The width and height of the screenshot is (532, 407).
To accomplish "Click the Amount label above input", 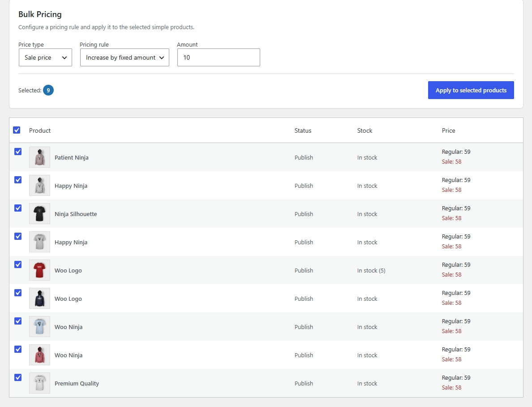I will tap(187, 44).
